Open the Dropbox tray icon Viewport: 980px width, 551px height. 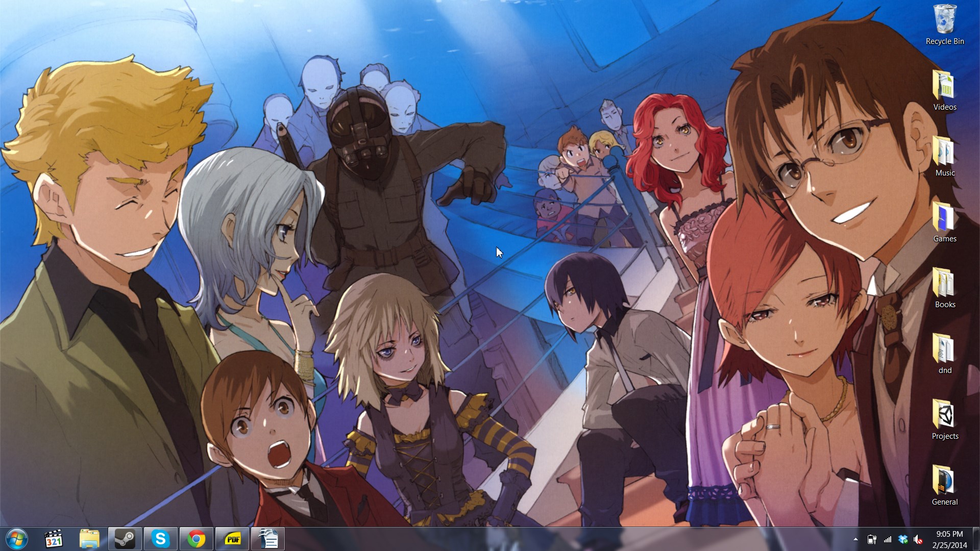903,539
